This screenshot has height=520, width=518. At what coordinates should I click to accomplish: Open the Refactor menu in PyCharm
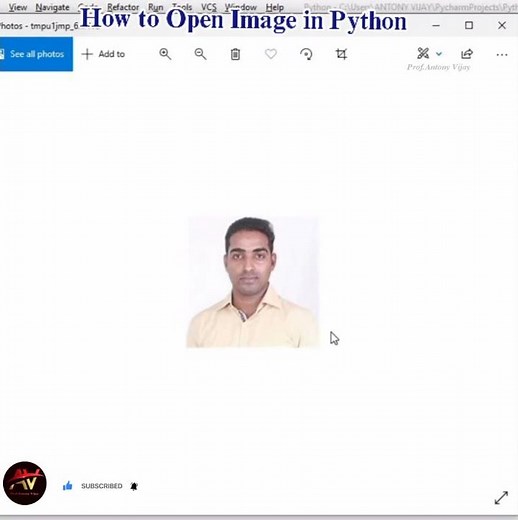(x=123, y=7)
